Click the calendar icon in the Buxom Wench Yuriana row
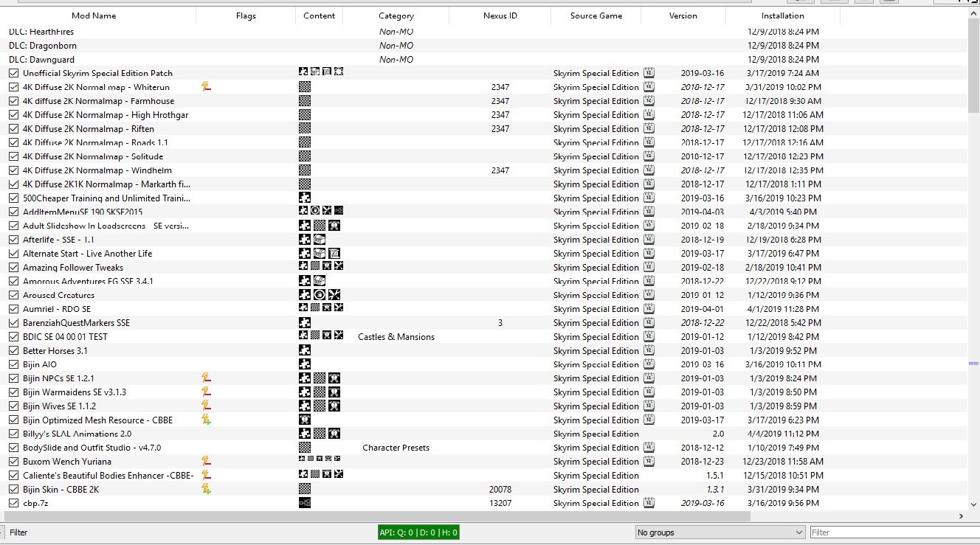This screenshot has width=980, height=545. pos(649,462)
